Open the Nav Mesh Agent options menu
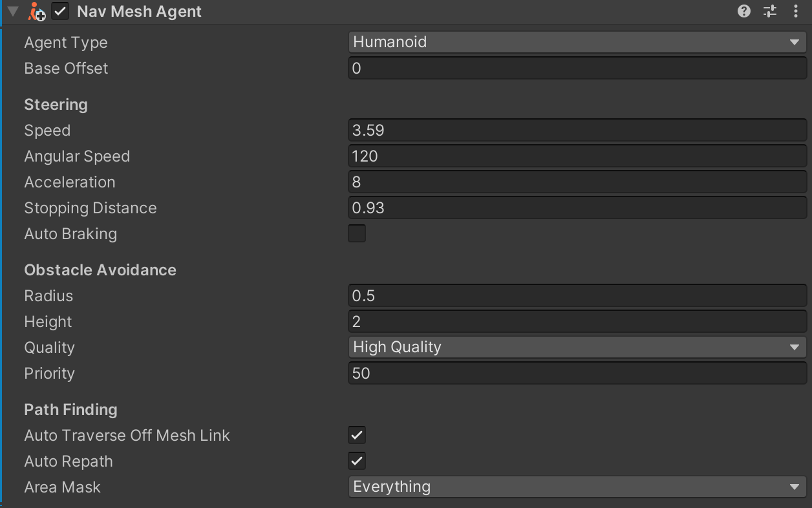The height and width of the screenshot is (508, 812). click(x=796, y=11)
